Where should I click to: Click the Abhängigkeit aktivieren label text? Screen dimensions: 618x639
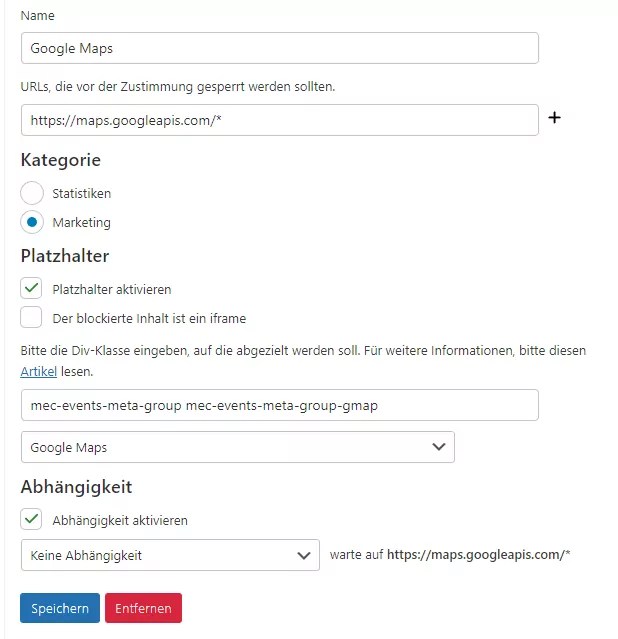coord(120,520)
